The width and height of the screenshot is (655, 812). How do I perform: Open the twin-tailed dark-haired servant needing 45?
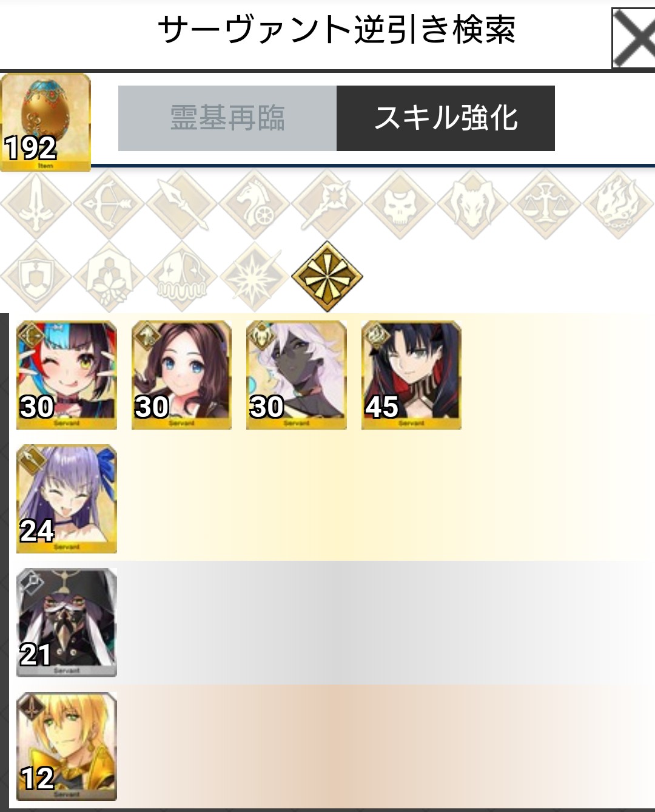pos(411,375)
